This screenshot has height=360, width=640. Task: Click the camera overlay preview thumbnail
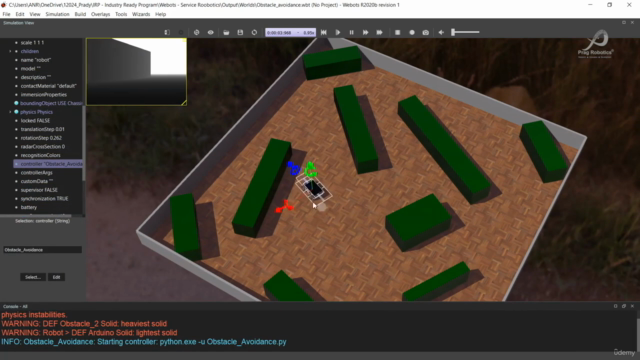coord(136,72)
